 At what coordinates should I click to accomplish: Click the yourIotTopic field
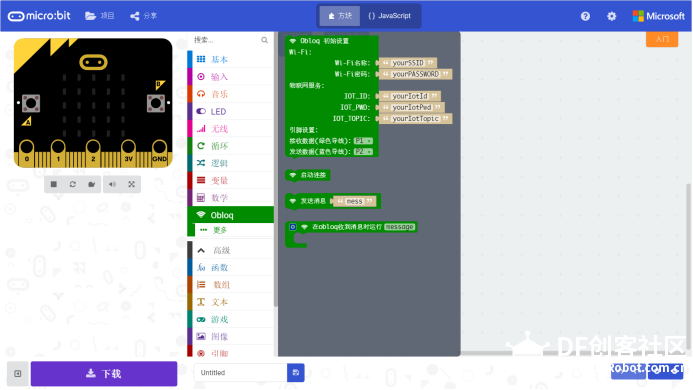(x=415, y=119)
